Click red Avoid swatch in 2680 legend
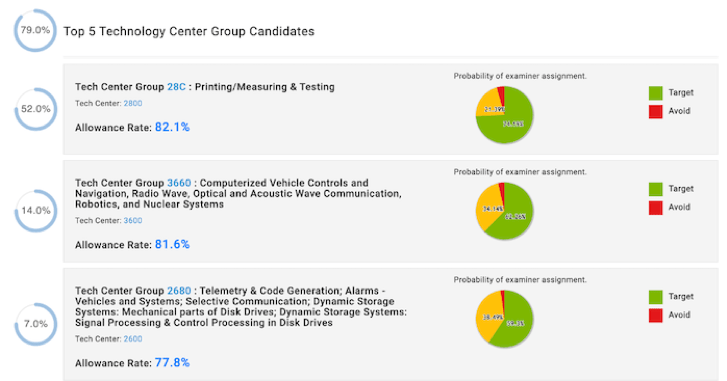The width and height of the screenshot is (727, 381). tap(656, 316)
